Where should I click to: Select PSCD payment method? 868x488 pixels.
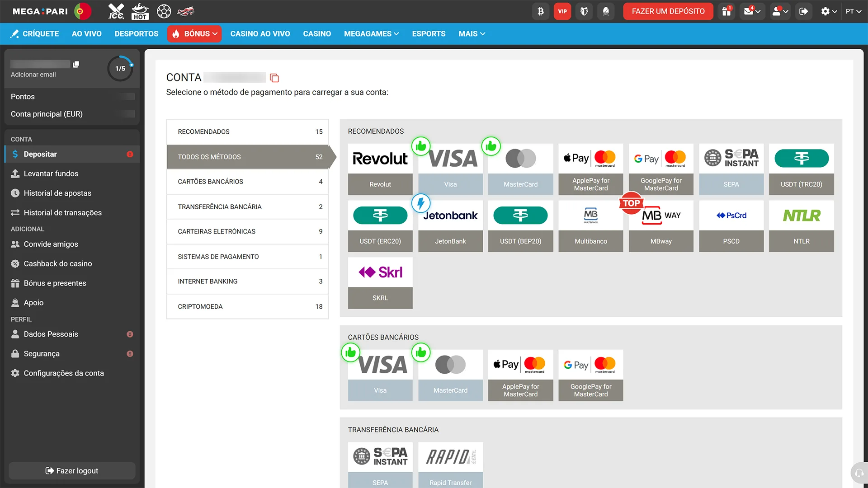[x=731, y=226]
